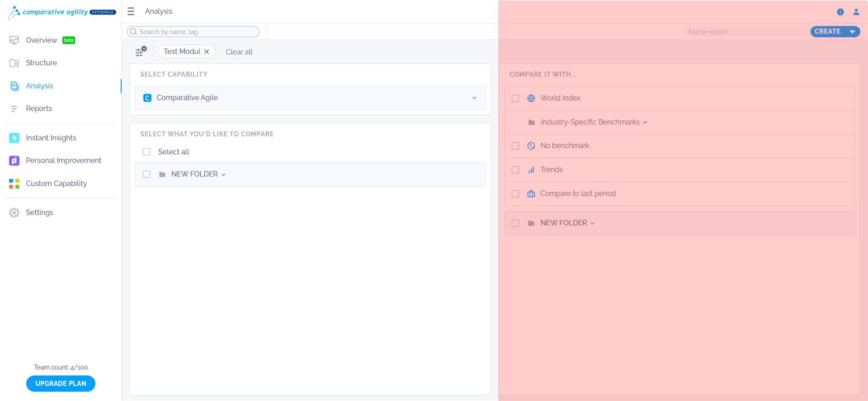The image size is (868, 401).
Task: Click the Comparative Agility logo
Action: point(62,12)
